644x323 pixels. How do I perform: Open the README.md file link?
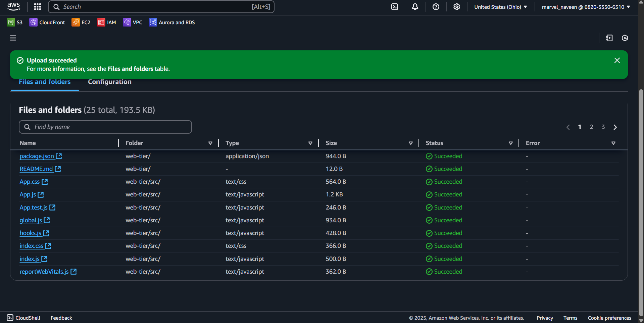(x=36, y=169)
